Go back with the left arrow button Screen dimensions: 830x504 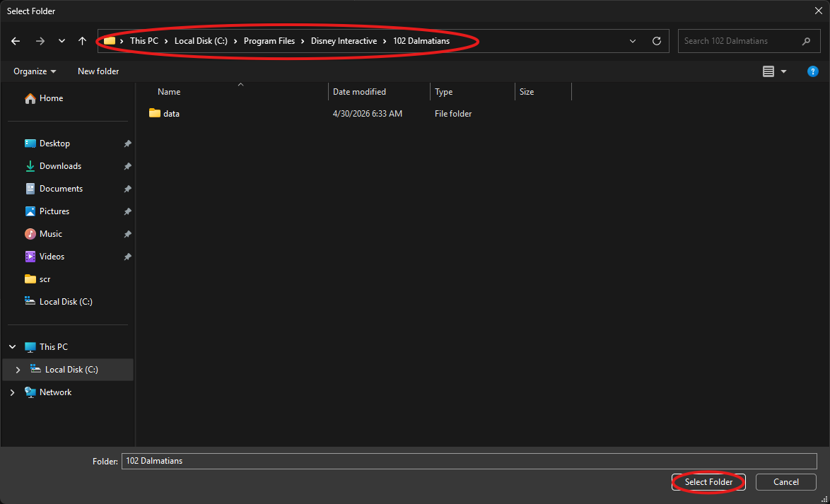pos(16,41)
